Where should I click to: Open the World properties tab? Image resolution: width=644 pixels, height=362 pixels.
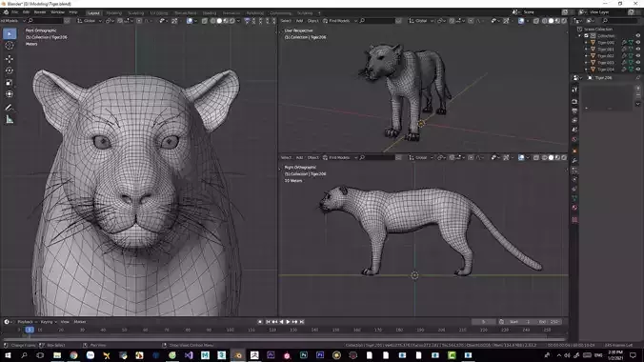coord(574,140)
